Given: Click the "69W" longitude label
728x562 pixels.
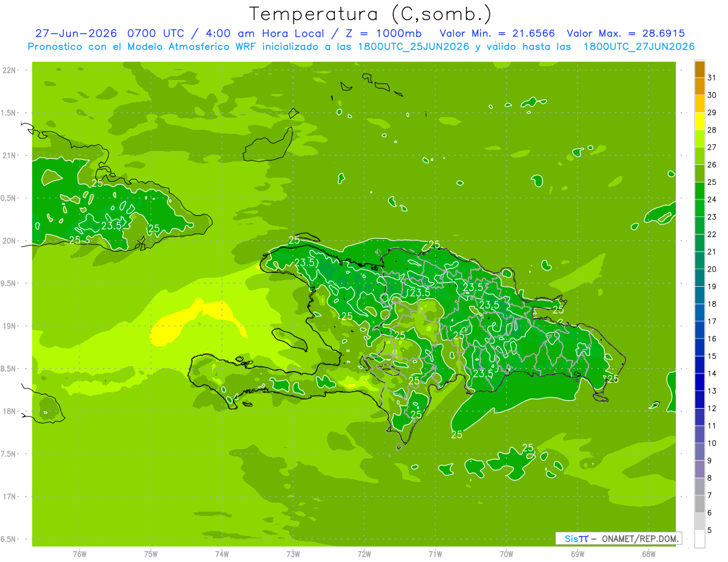Looking at the screenshot, I should coord(578,554).
